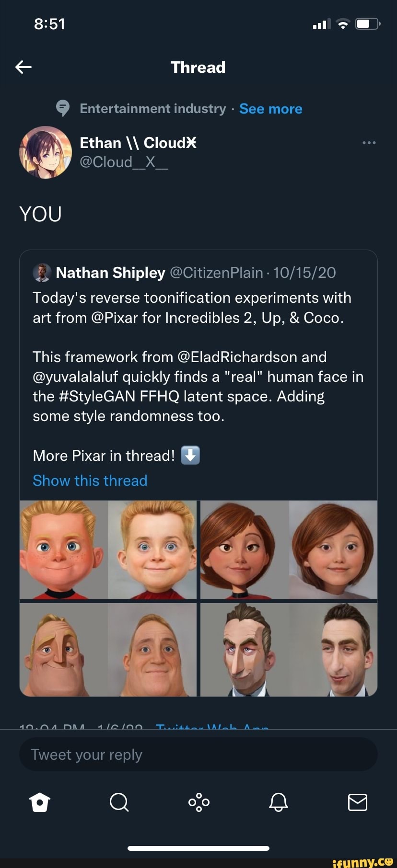Tap the Entertainment industry topic icon

click(x=63, y=109)
